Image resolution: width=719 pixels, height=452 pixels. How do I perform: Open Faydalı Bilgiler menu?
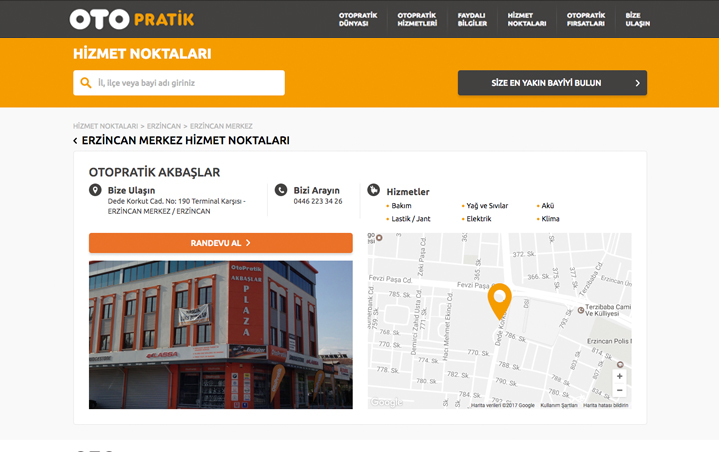(x=472, y=19)
